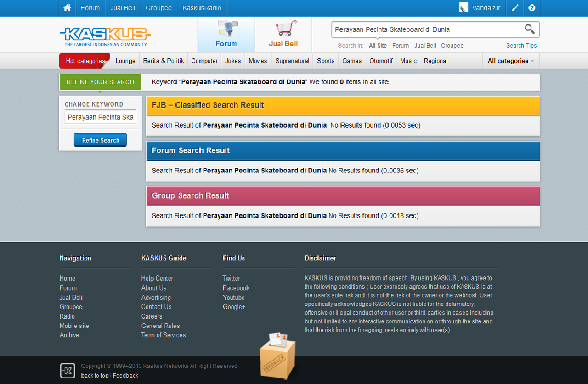The image size is (588, 384).
Task: Click the footer Kaskus K icon
Action: pyautogui.click(x=68, y=371)
